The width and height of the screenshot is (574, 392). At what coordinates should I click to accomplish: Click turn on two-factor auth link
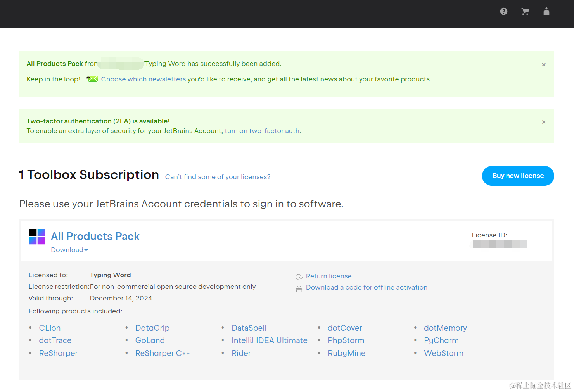262,131
